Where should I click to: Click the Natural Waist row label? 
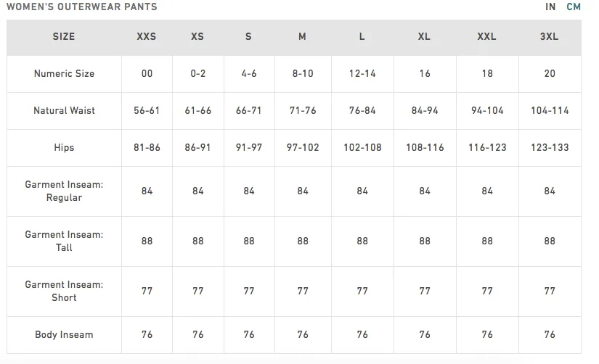(64, 111)
